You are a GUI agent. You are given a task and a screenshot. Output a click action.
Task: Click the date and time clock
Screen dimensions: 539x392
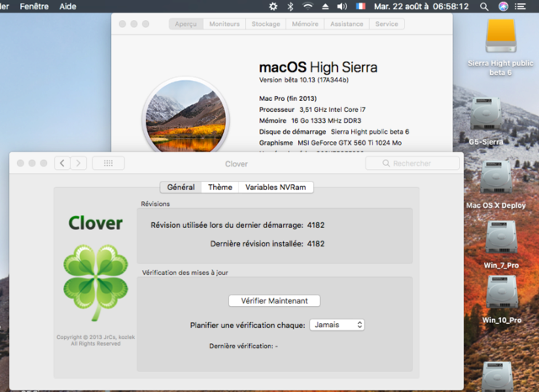click(x=421, y=6)
